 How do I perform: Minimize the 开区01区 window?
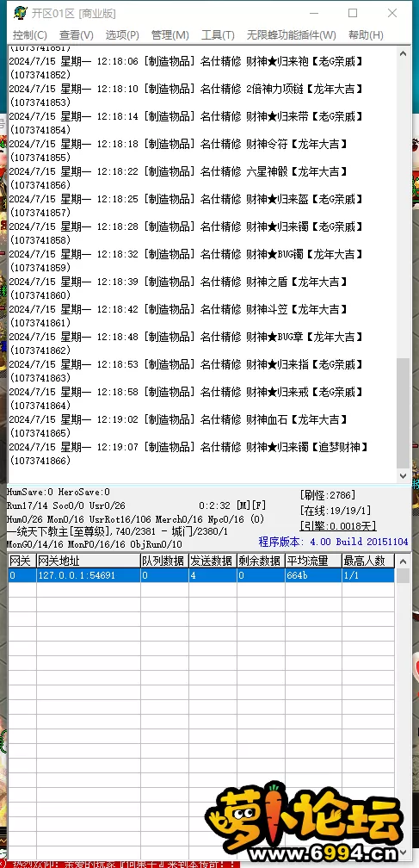point(313,13)
